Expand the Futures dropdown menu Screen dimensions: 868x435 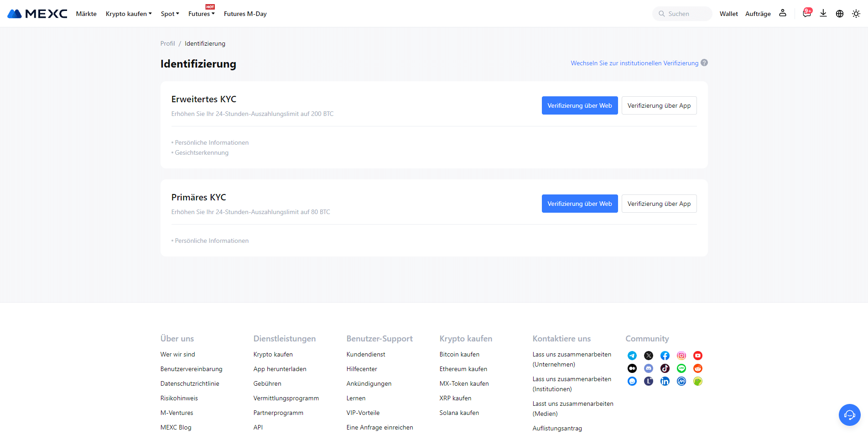pyautogui.click(x=202, y=14)
